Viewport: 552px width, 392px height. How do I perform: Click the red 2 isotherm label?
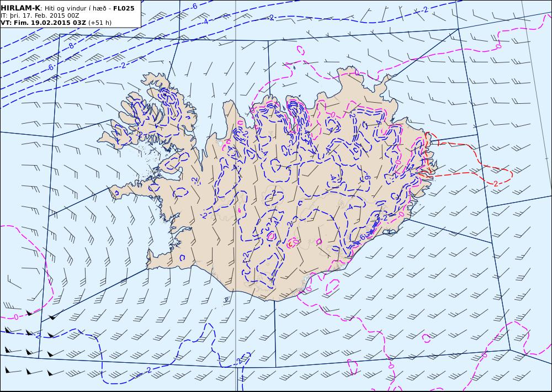[496, 183]
